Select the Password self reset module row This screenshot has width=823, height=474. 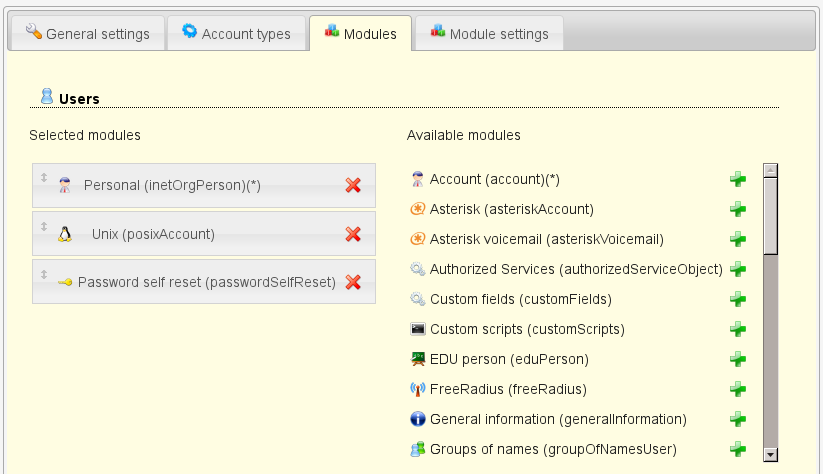tap(205, 282)
